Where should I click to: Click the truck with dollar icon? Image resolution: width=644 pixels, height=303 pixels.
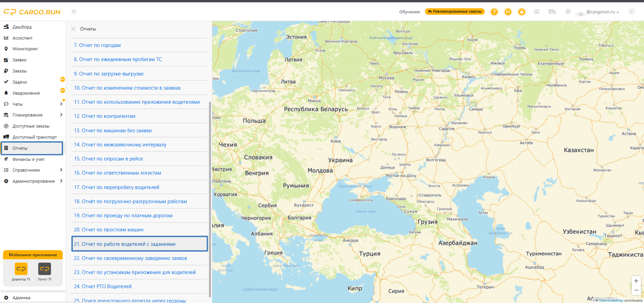pos(552,12)
